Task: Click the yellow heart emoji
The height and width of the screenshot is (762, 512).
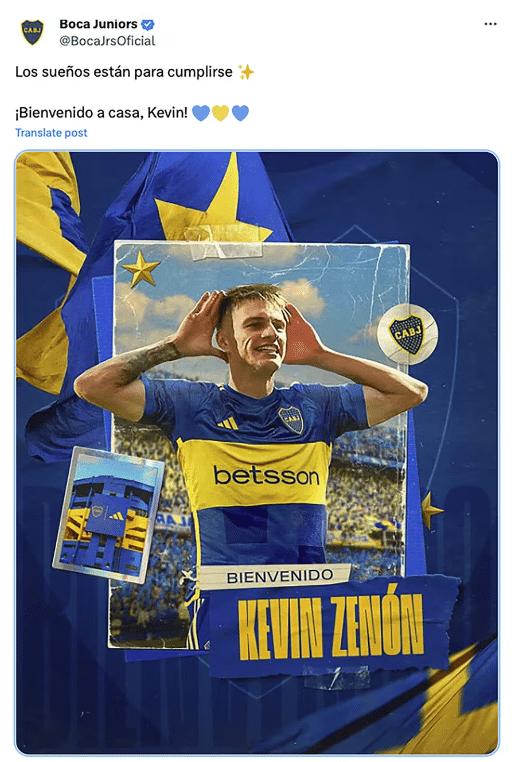Action: [x=220, y=113]
